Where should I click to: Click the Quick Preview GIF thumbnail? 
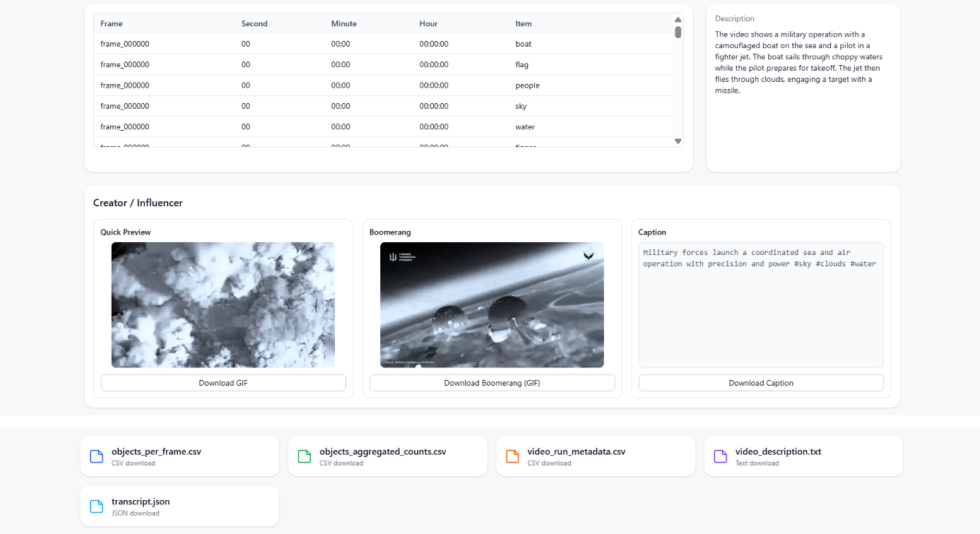pyautogui.click(x=223, y=304)
